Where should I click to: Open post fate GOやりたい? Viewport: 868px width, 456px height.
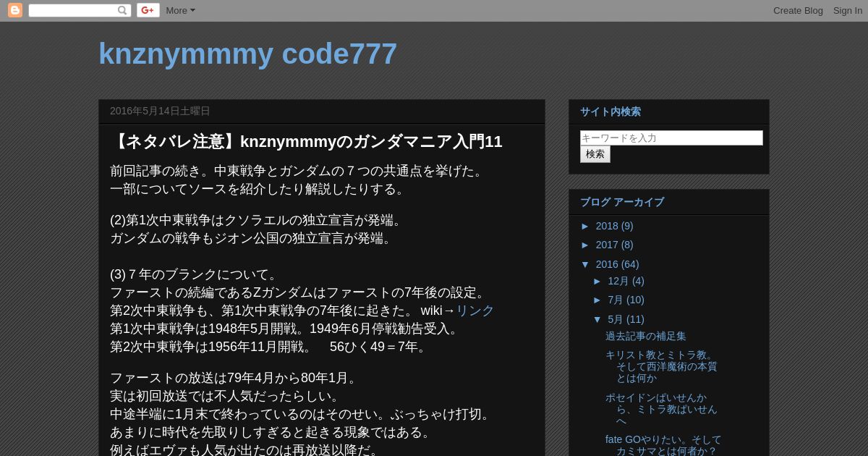point(663,444)
